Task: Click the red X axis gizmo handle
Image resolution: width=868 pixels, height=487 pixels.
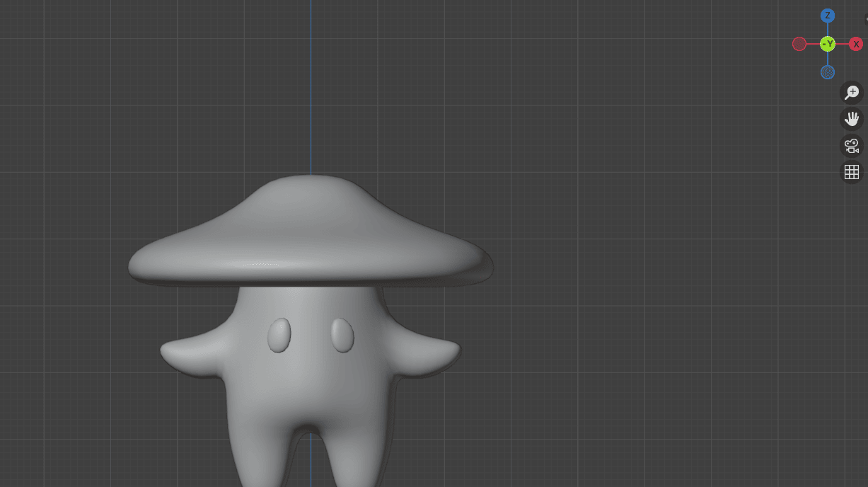Action: (x=856, y=44)
